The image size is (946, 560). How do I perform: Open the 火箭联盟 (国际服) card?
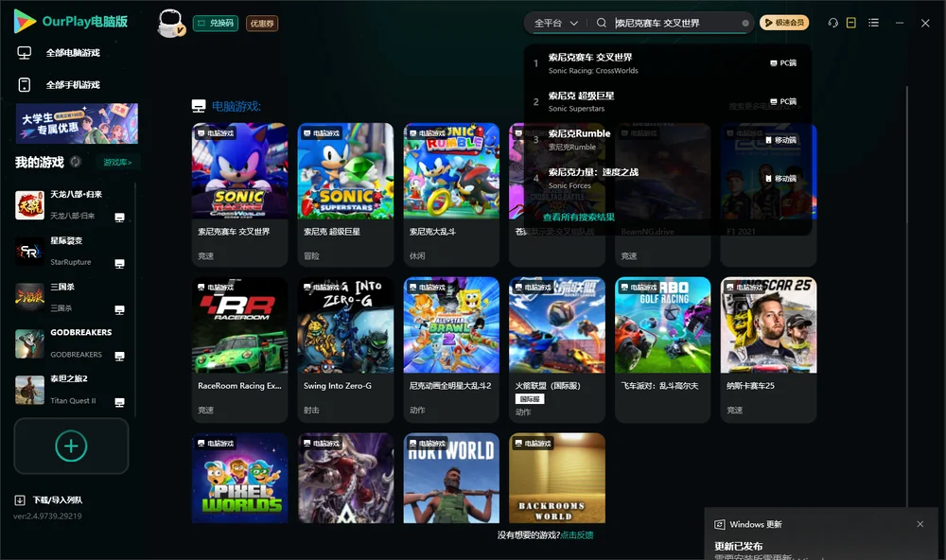tap(557, 349)
